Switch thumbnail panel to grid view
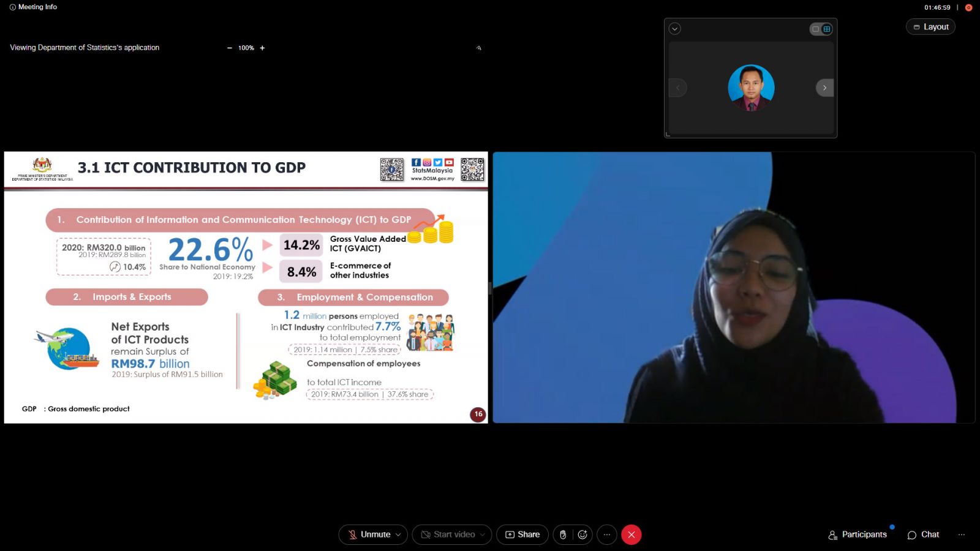 coord(827,29)
